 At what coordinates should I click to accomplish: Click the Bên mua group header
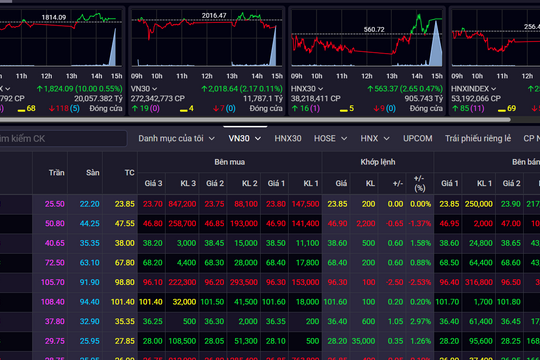pyautogui.click(x=230, y=162)
